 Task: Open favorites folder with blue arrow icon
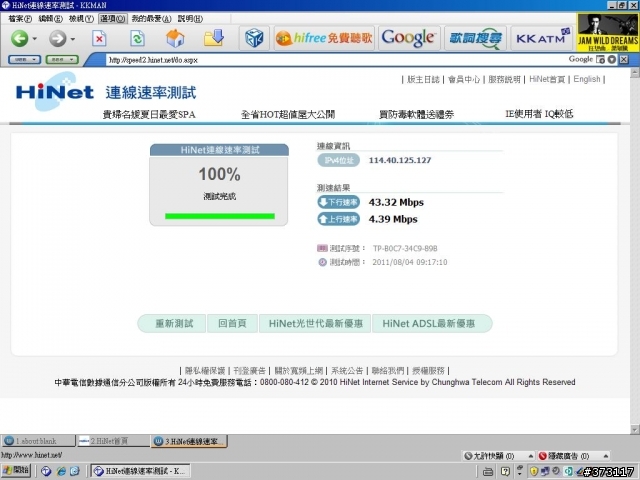[214, 38]
